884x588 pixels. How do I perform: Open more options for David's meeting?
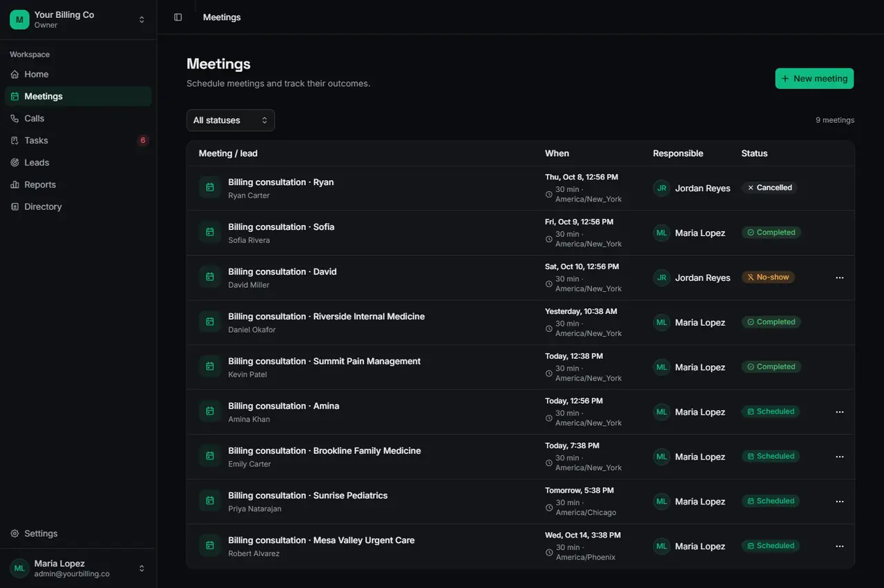(x=840, y=277)
